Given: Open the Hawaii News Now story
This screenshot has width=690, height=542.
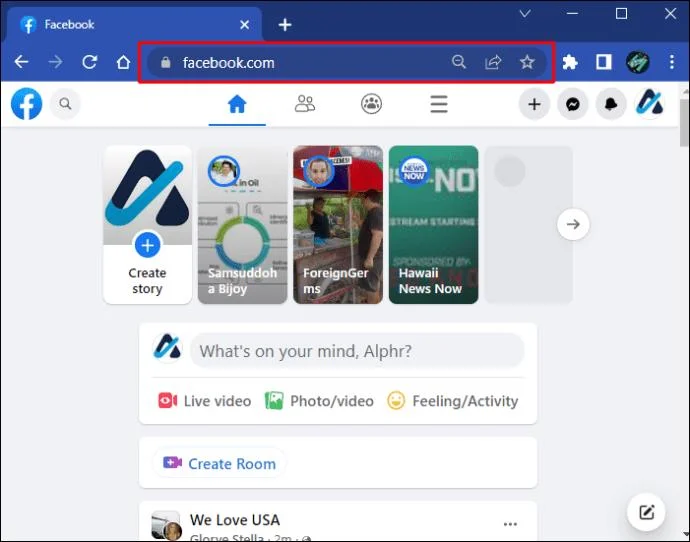Looking at the screenshot, I should pos(433,225).
